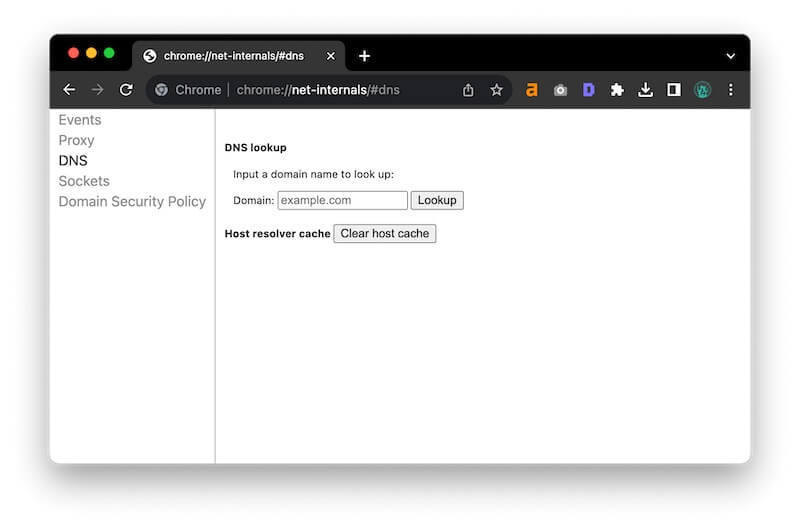Bookmark this page with the star
Viewport: 800px width, 529px height.
(496, 90)
